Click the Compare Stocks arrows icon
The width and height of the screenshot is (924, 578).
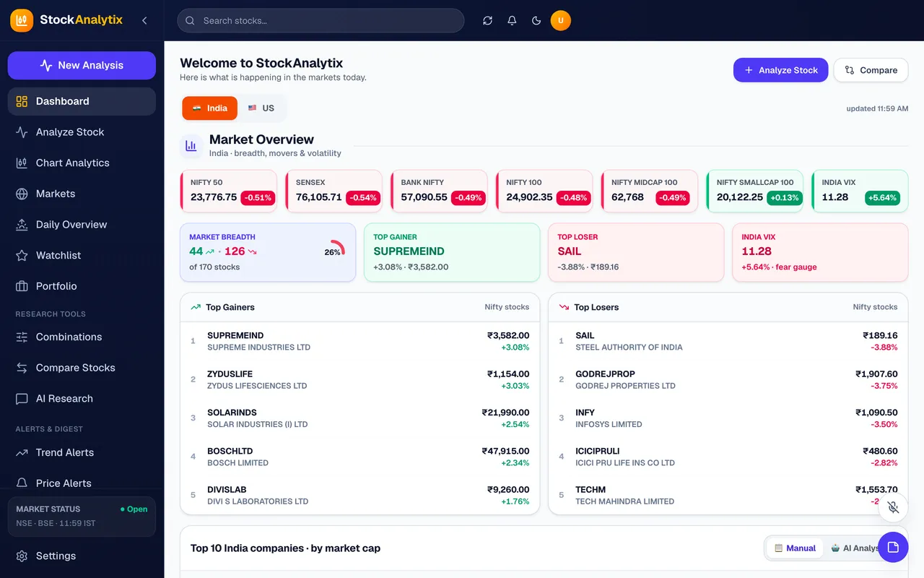[22, 368]
